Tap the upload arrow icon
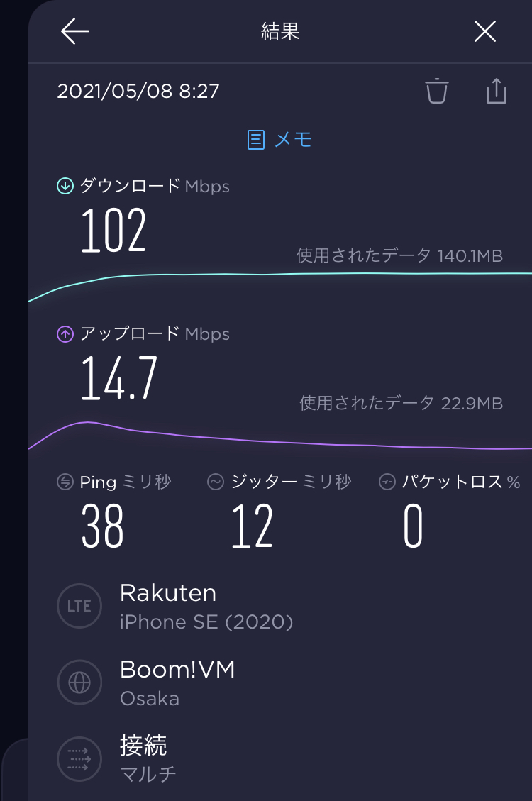 click(x=65, y=334)
